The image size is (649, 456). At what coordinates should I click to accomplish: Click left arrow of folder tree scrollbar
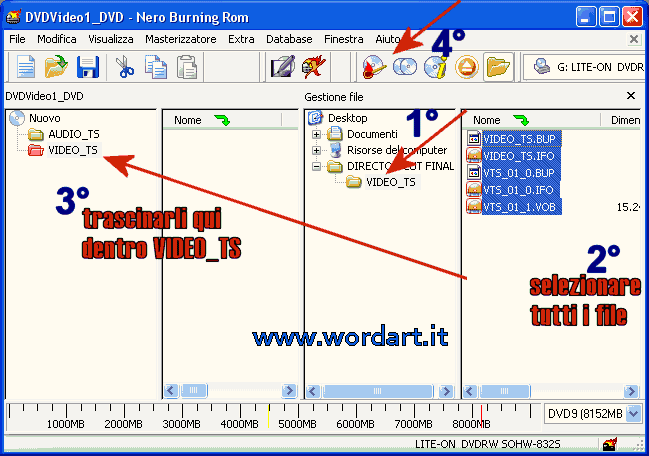(313, 391)
